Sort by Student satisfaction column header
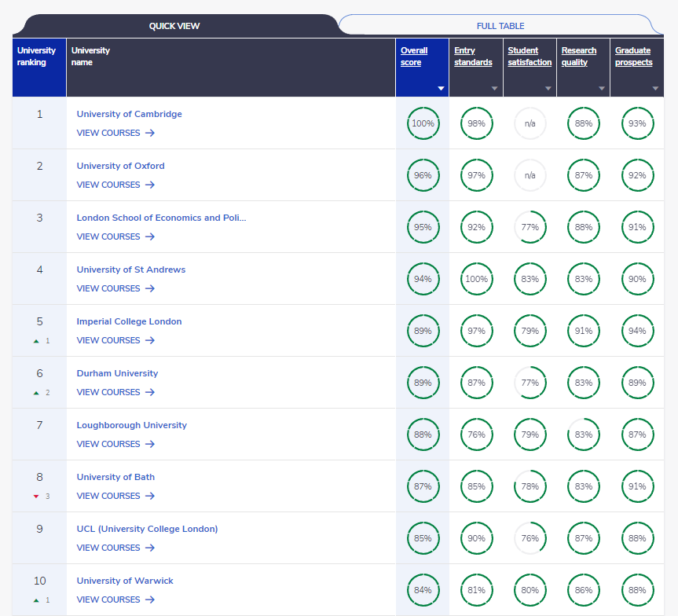678x616 pixels. (x=530, y=57)
